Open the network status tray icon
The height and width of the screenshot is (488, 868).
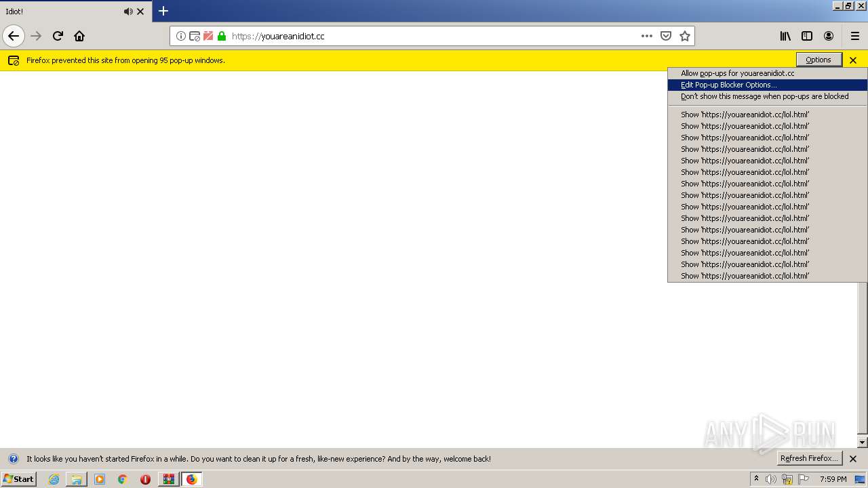pos(787,479)
